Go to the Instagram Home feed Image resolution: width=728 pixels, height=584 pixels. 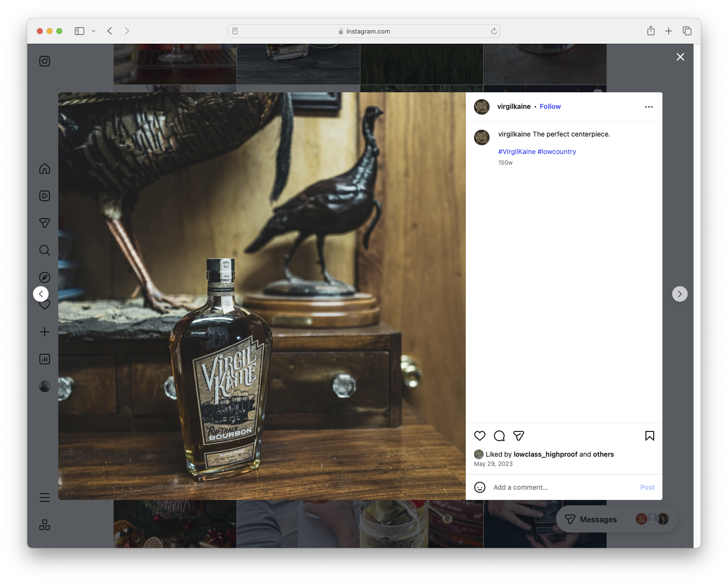point(44,169)
